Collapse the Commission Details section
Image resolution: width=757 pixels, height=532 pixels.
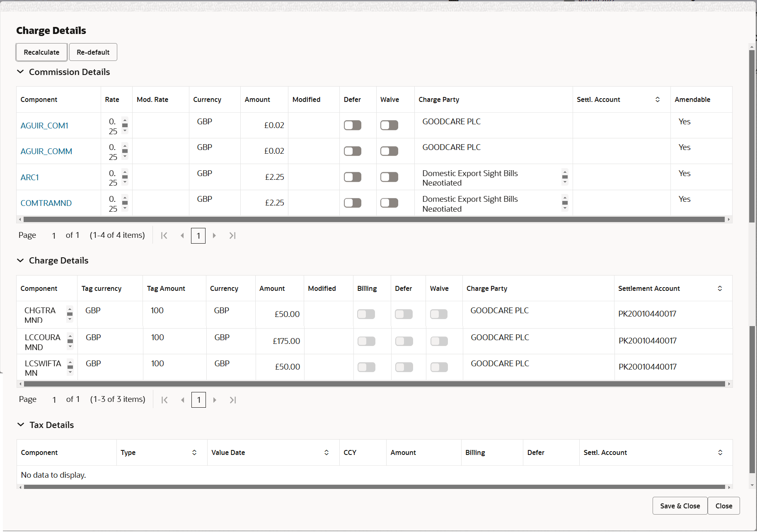coord(20,72)
